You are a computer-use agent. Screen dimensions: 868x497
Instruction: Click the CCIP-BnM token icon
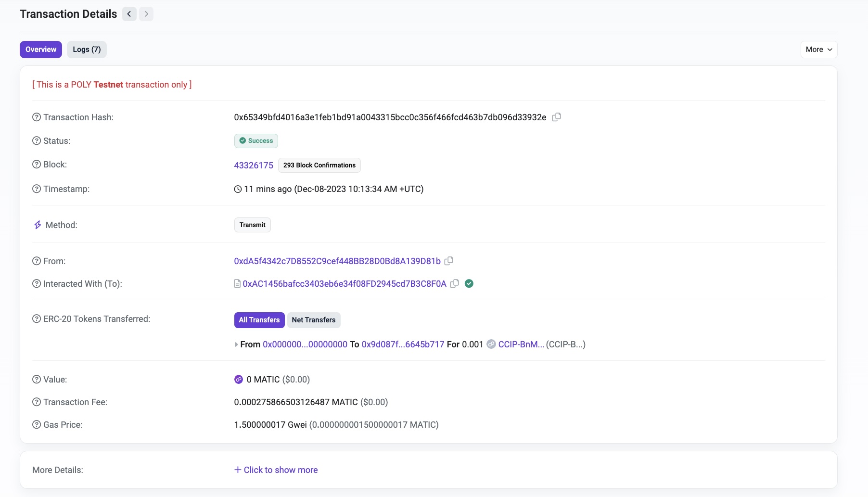(x=491, y=344)
